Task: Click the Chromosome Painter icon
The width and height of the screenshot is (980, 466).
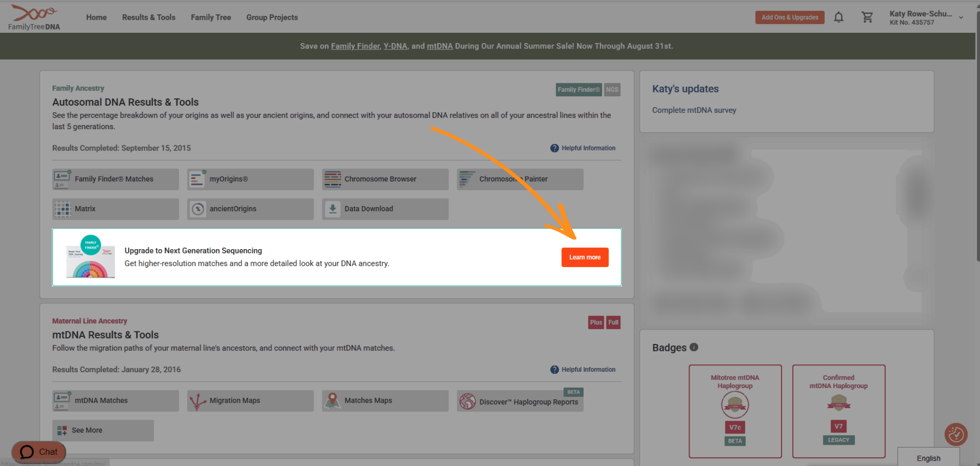Action: [467, 179]
